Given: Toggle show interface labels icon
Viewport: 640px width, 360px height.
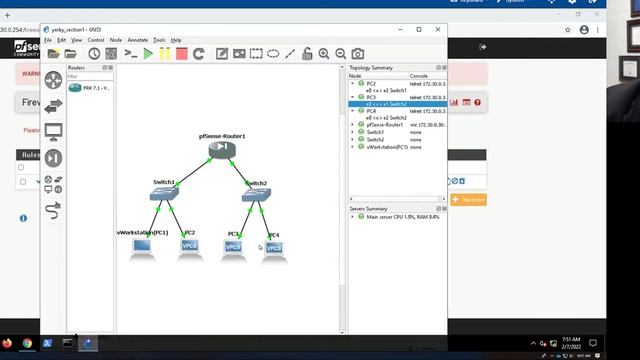Looking at the screenshot, I should pos(111,53).
